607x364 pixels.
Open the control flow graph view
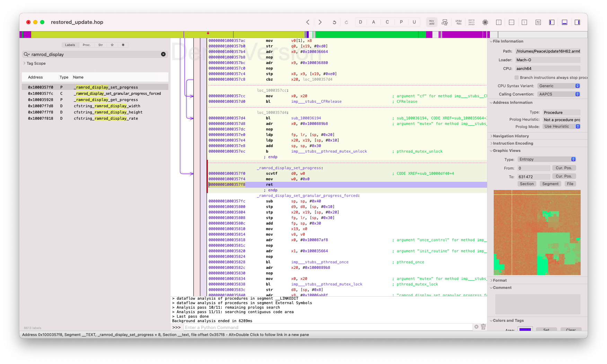coord(445,22)
